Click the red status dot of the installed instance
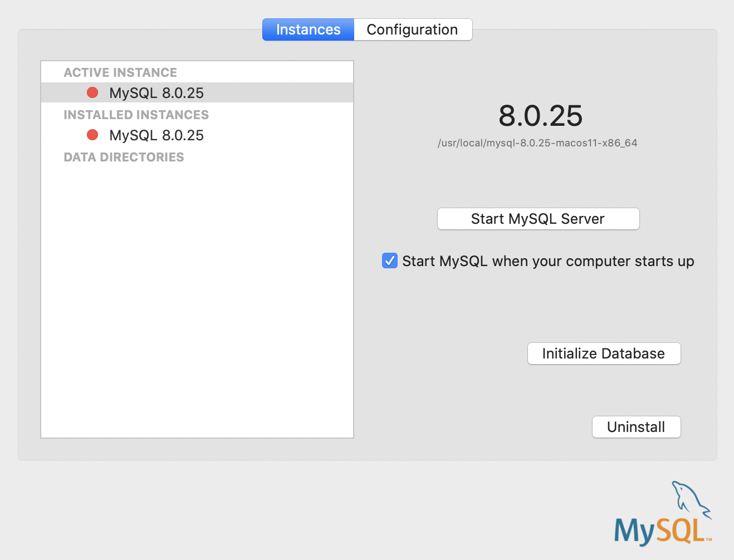The width and height of the screenshot is (734, 560). tap(92, 135)
